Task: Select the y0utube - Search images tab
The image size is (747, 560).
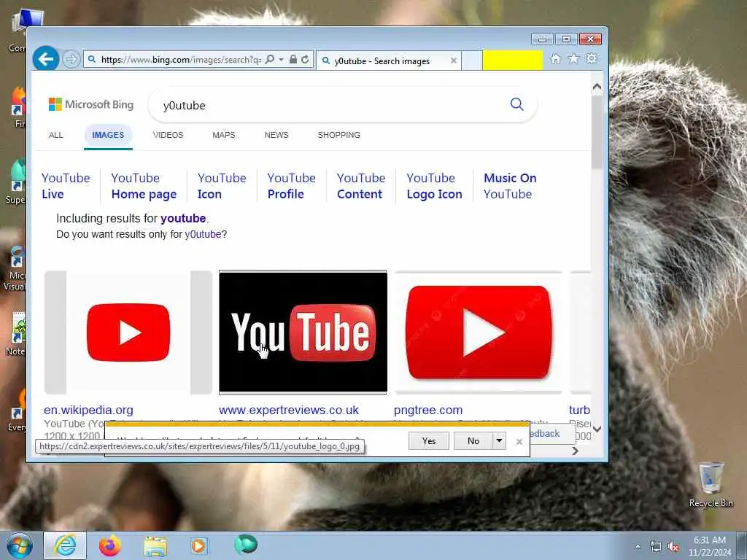Action: [388, 61]
